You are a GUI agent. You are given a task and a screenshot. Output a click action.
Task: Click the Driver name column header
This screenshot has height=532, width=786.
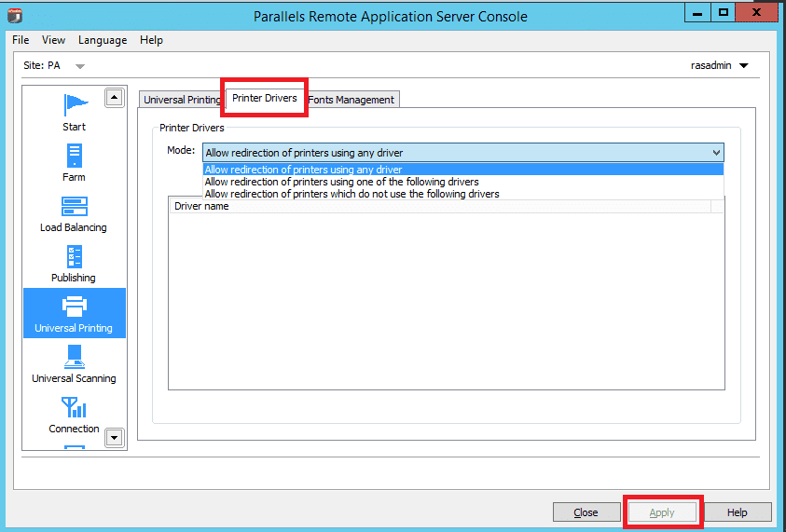tap(440, 206)
